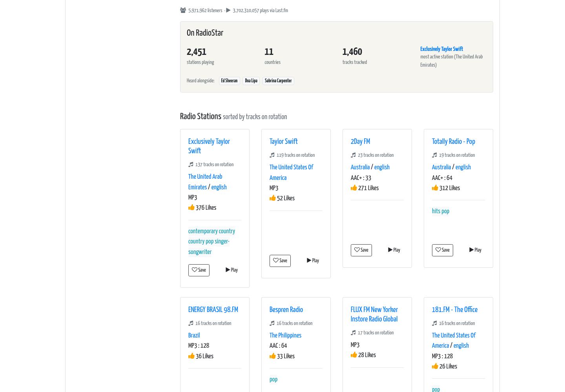Open Australia link on 2Day FM card

point(360,167)
